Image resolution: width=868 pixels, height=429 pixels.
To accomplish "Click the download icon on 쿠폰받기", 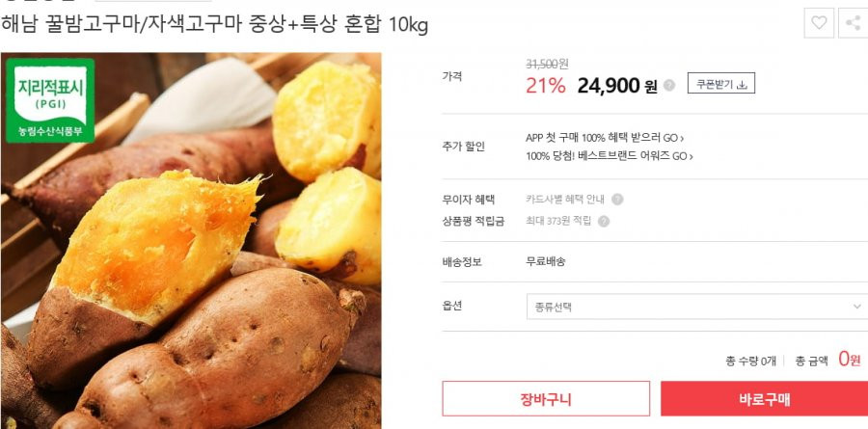I will [743, 85].
